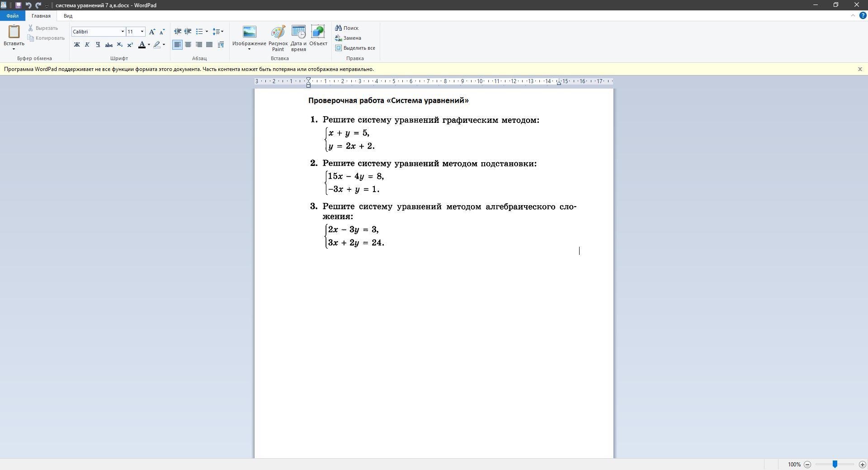Click task 2 text about методом подстановки
Viewport: 868px width, 470px height.
[x=429, y=164]
